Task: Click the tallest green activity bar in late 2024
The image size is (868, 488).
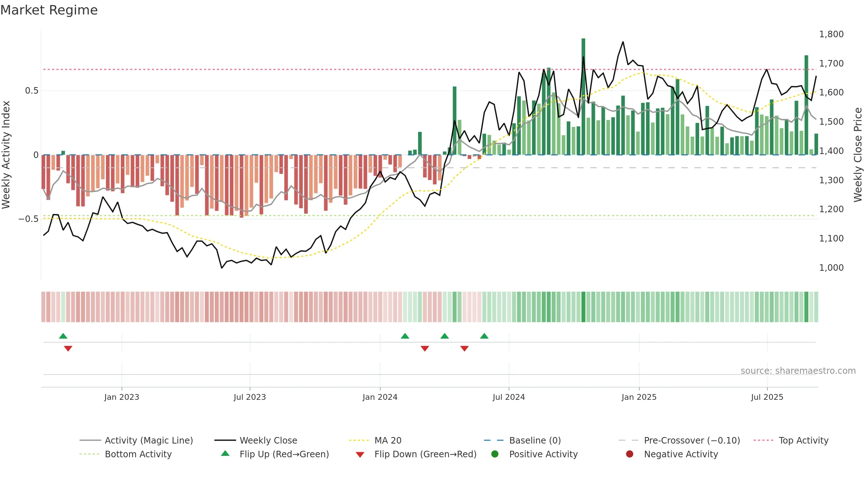Action: [x=583, y=97]
